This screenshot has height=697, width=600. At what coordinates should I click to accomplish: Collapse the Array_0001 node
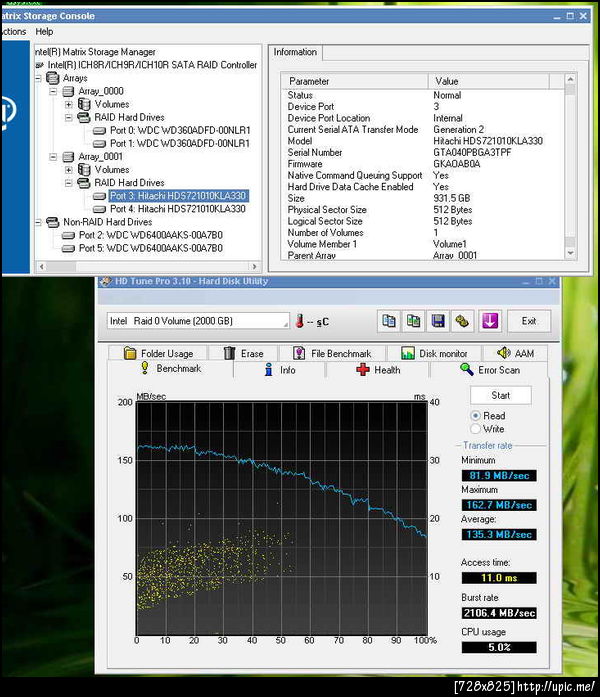pyautogui.click(x=53, y=157)
